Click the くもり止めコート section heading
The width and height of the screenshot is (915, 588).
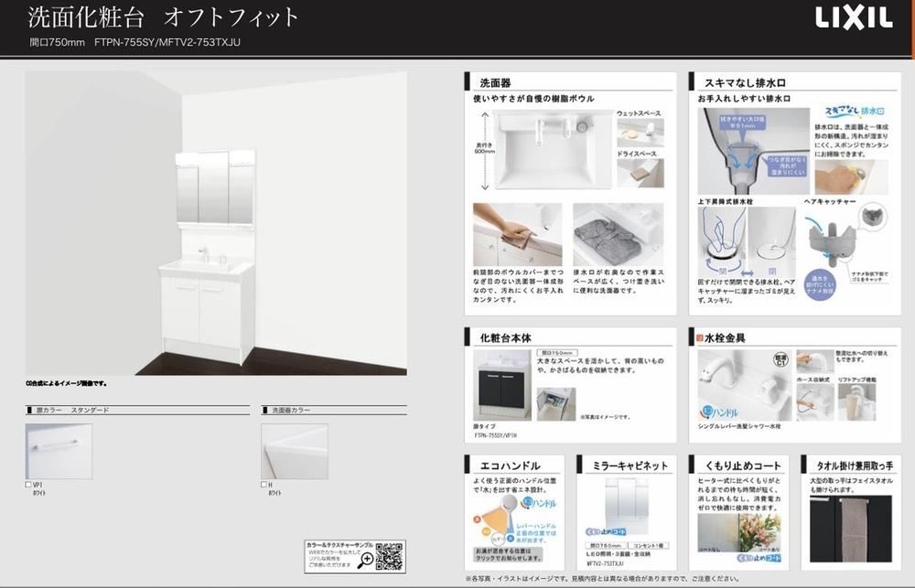tap(743, 466)
